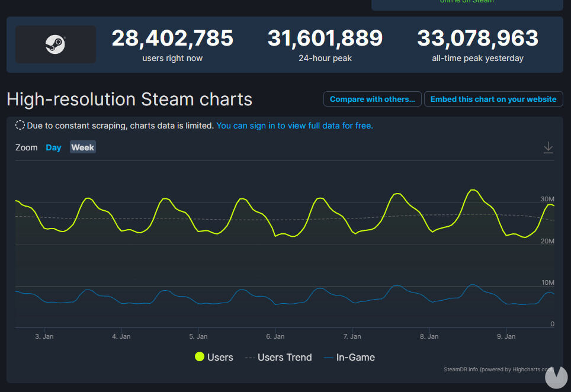
Task: Click the dashed loading circle icon
Action: coord(20,125)
